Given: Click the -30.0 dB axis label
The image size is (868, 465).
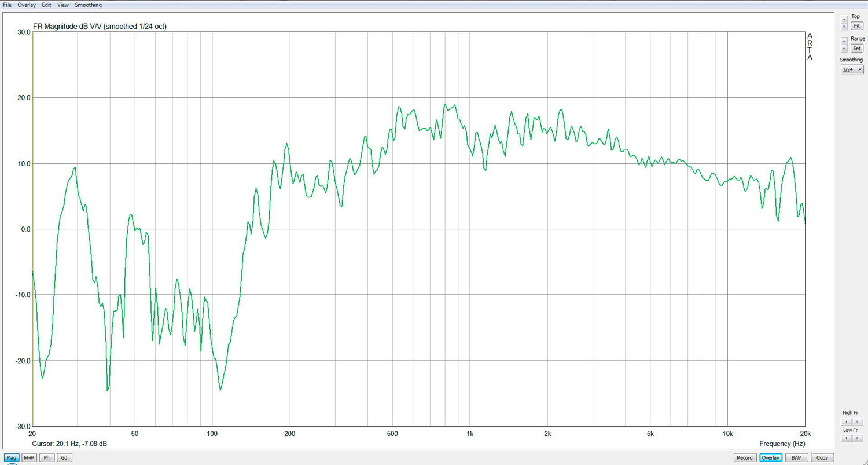Looking at the screenshot, I should pyautogui.click(x=23, y=426).
